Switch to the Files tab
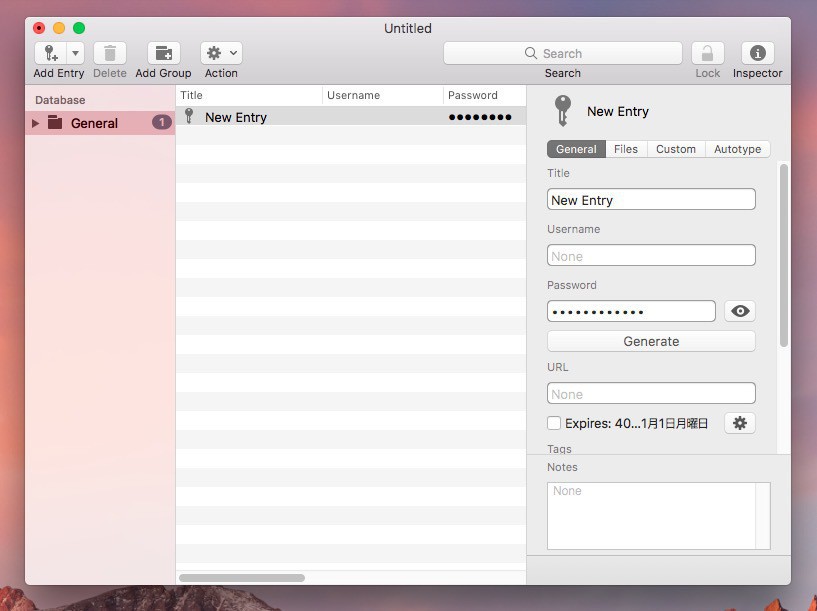This screenshot has height=611, width=817. click(626, 149)
